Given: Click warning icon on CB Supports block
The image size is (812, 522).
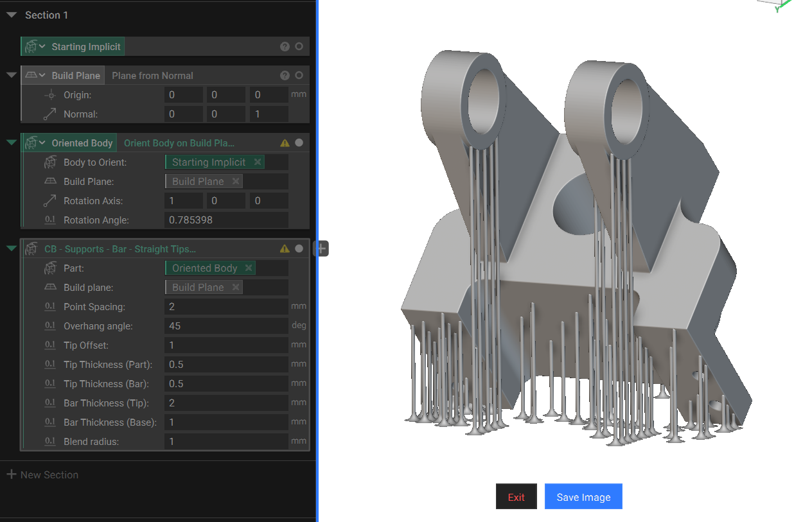Looking at the screenshot, I should (x=285, y=248).
